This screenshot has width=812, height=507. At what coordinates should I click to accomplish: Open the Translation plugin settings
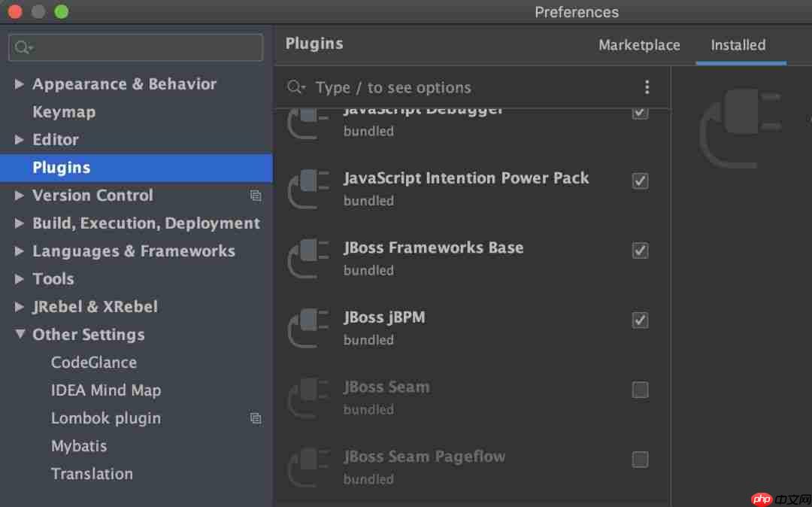click(92, 473)
